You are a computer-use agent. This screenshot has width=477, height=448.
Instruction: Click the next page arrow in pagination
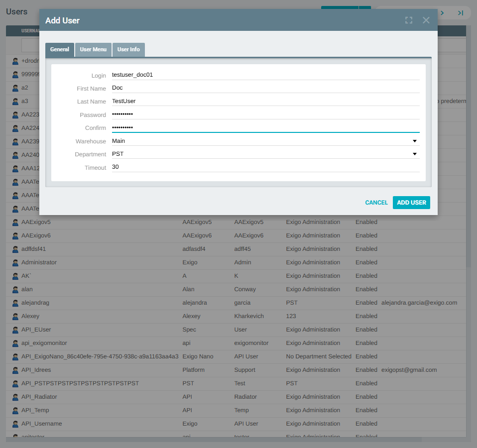pos(442,12)
